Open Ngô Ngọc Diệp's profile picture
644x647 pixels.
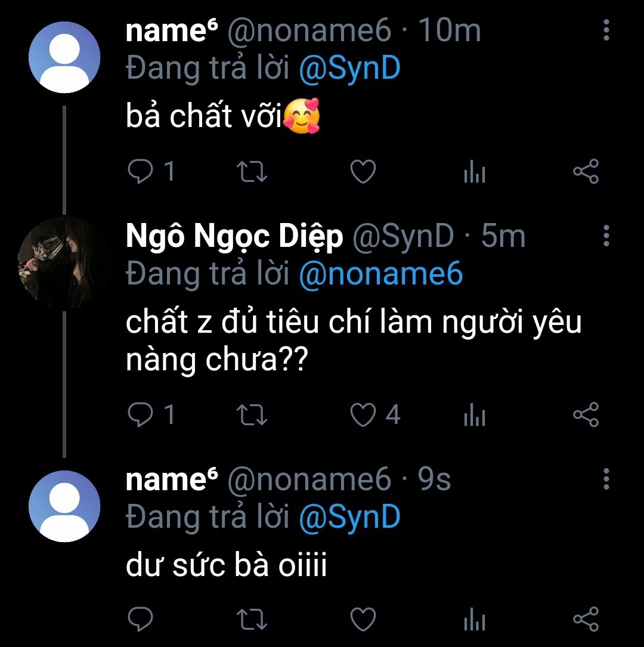(x=64, y=263)
